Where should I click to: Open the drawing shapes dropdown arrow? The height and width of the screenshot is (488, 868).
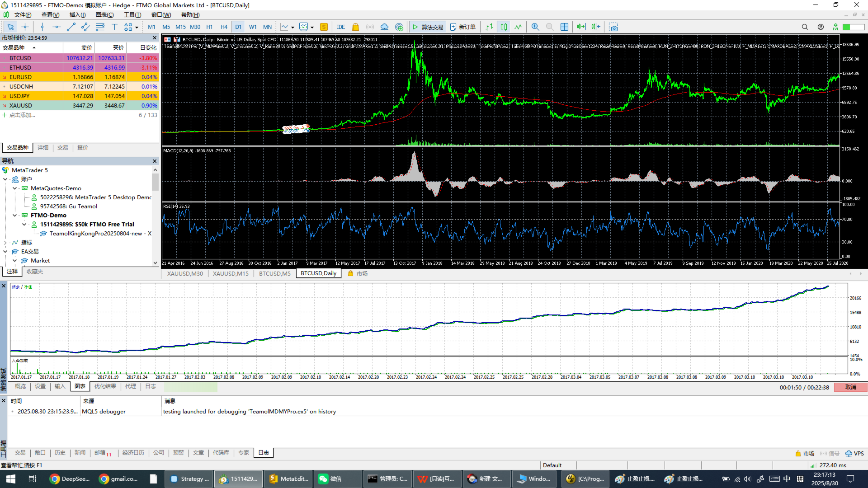point(137,28)
